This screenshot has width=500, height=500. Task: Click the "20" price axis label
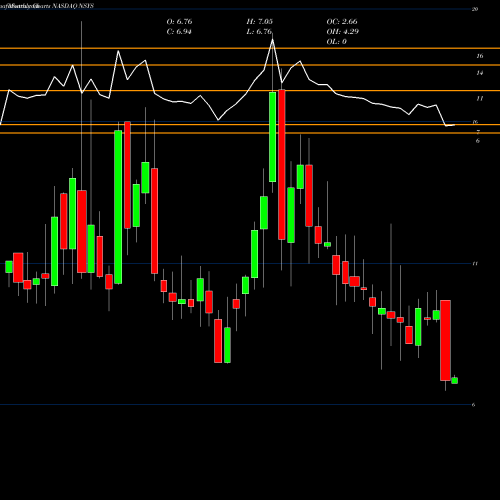(475, 9)
